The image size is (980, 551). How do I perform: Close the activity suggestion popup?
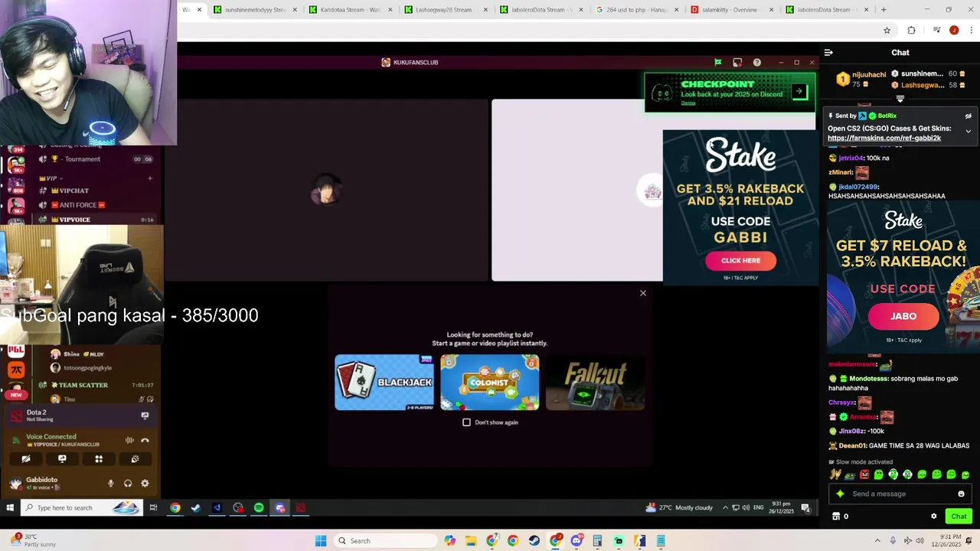[643, 293]
